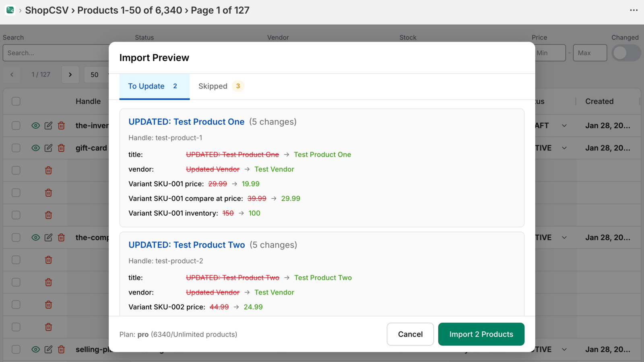Enable the Changed filter toggle
The width and height of the screenshot is (644, 362).
pos(626,53)
